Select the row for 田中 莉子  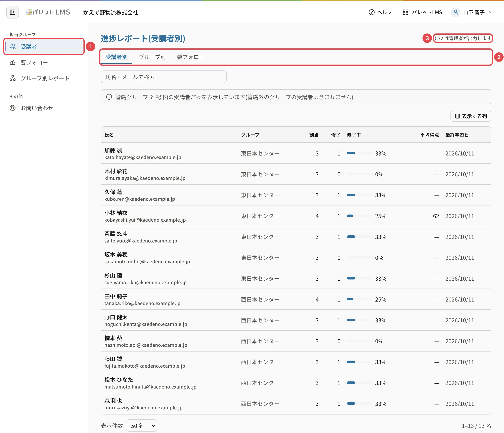(296, 299)
